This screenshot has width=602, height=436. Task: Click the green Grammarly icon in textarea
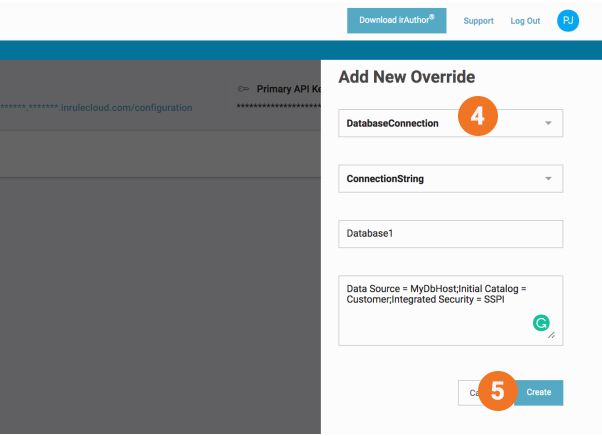point(540,323)
